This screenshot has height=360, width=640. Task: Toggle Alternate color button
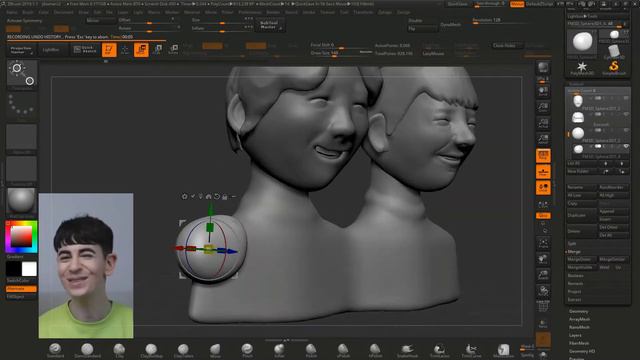coord(21,289)
